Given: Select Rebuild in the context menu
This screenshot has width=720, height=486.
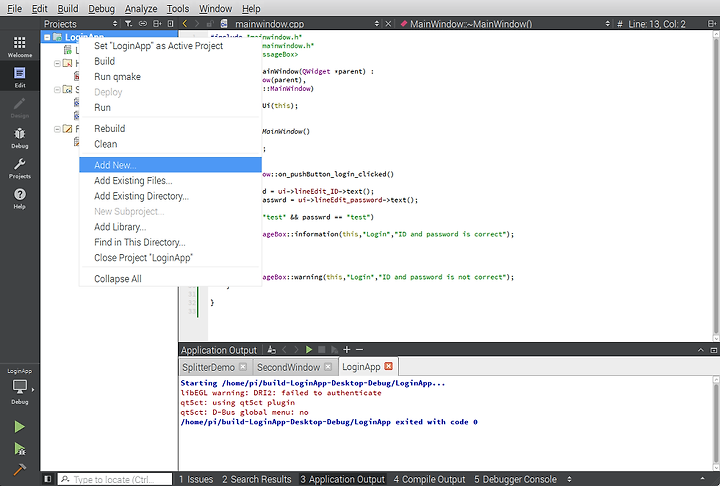Looking at the screenshot, I should (170, 129).
